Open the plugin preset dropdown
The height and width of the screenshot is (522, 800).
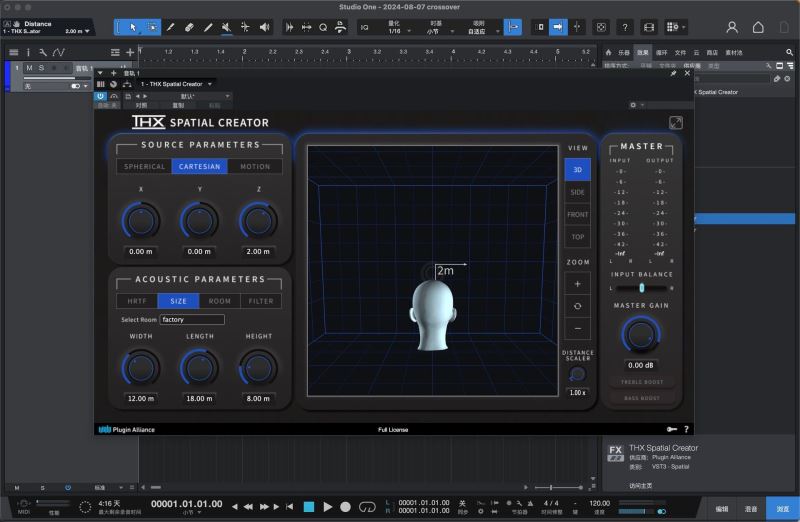[228, 96]
